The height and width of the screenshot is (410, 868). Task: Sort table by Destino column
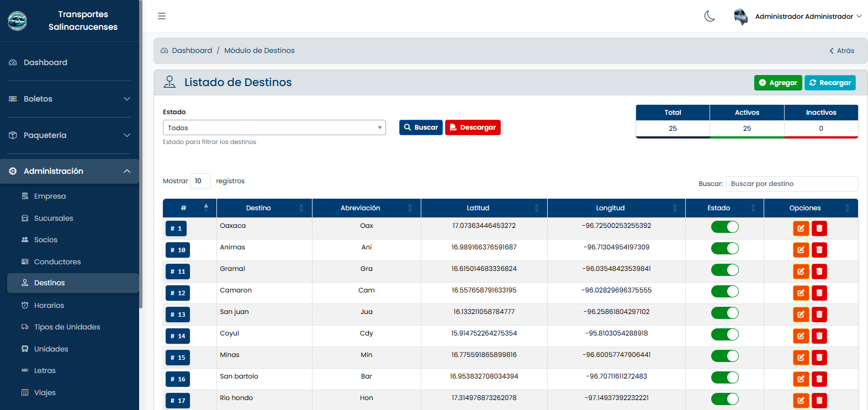[264, 208]
